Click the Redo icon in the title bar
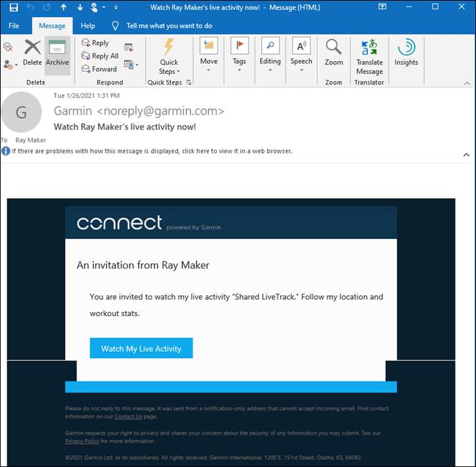 [x=47, y=7]
